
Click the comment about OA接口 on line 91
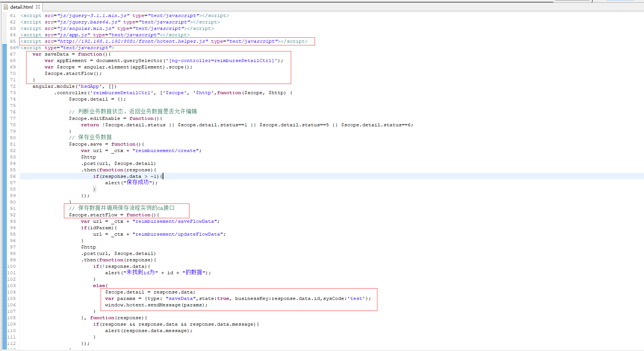pyautogui.click(x=122, y=208)
